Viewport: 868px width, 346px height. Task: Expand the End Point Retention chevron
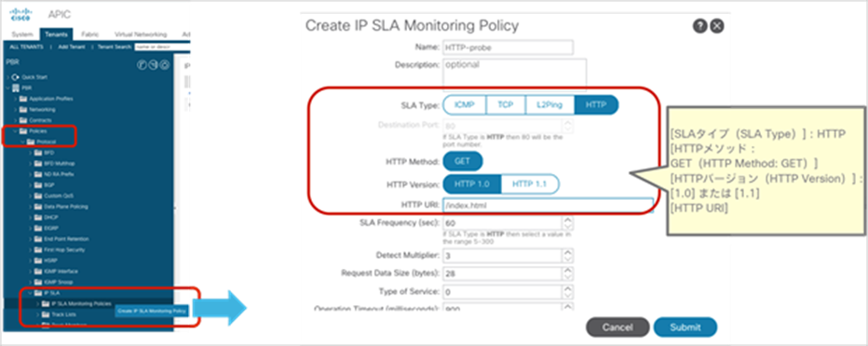click(31, 239)
